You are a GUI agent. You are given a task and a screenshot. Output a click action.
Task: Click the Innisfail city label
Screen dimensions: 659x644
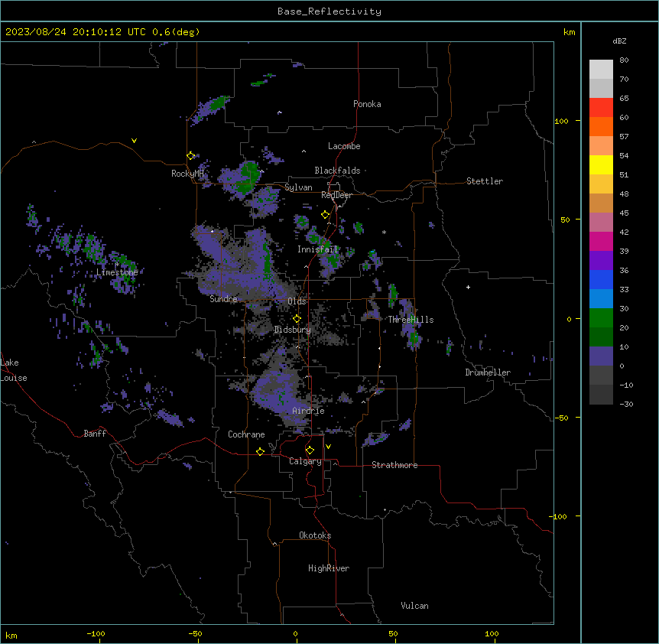pyautogui.click(x=317, y=249)
